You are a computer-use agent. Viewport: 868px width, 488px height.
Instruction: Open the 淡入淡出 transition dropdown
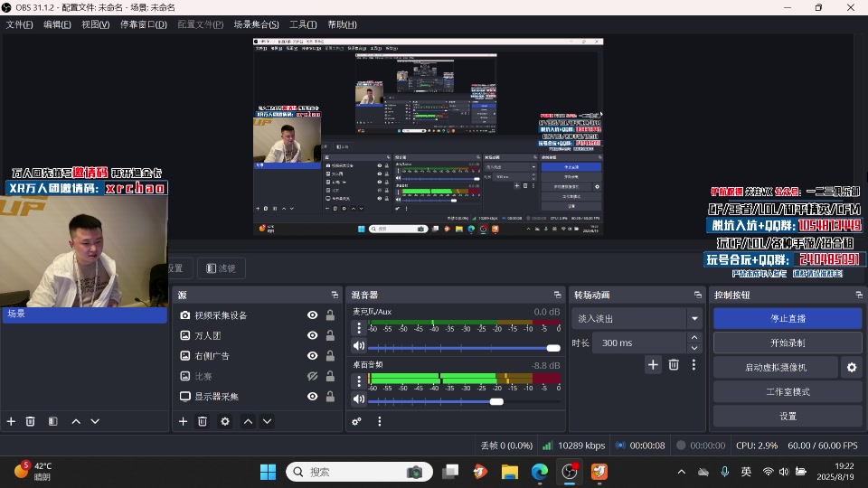(636, 319)
